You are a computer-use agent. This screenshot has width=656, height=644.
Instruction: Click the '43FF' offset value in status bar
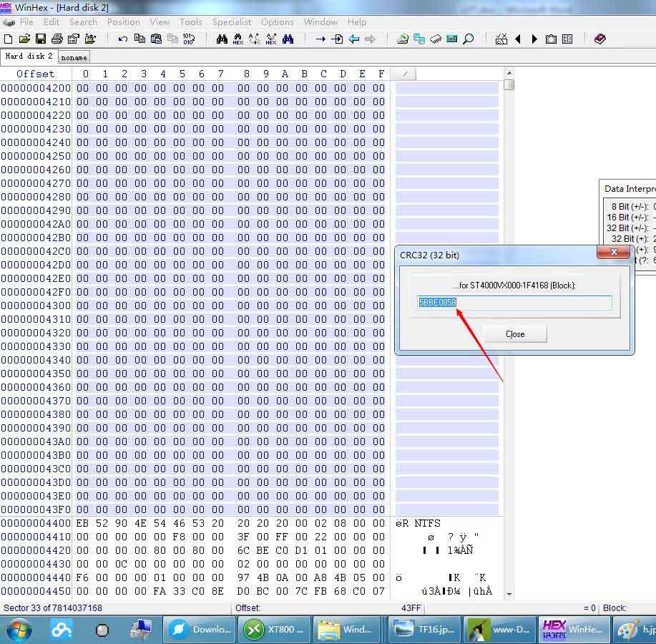(411, 608)
